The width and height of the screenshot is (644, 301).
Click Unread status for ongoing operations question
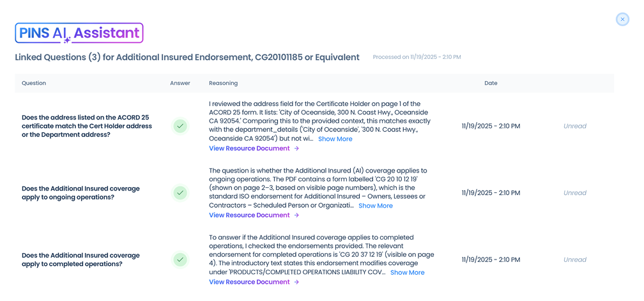[x=574, y=193]
